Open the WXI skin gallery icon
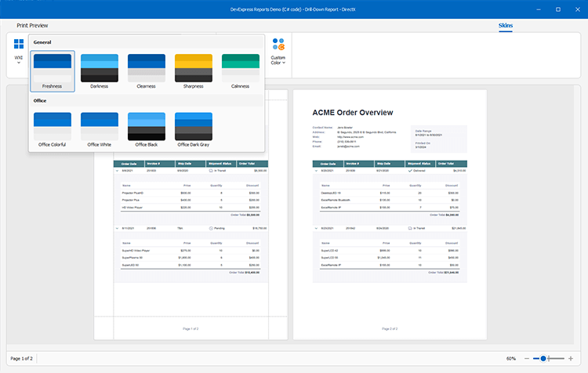Viewport: 588px width, 373px height. pyautogui.click(x=18, y=45)
